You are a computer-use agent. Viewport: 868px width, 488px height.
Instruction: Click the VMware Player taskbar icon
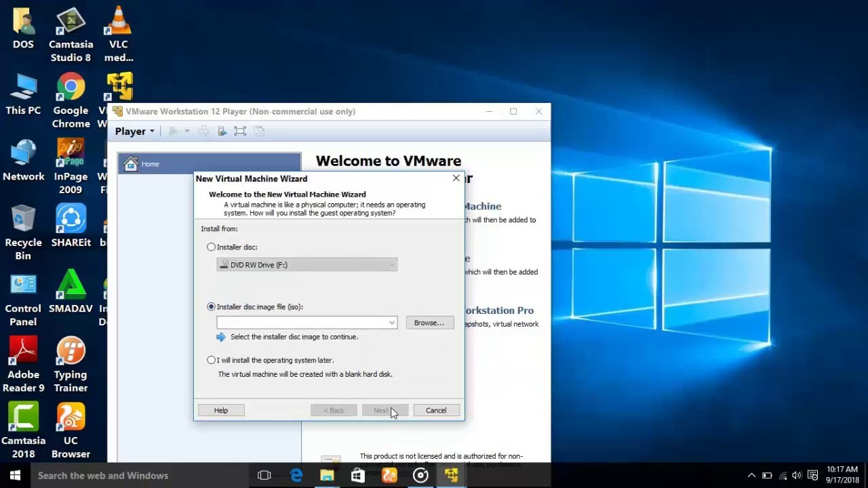coord(452,475)
